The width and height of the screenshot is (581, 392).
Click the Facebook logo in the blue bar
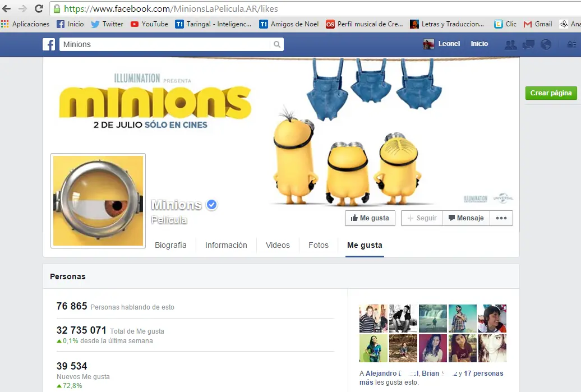(49, 44)
